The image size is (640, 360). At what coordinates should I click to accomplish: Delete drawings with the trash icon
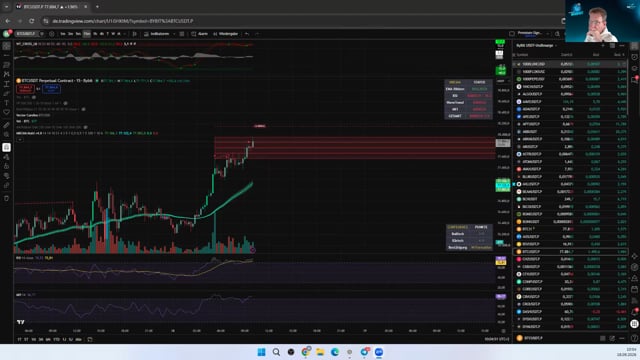[x=7, y=198]
